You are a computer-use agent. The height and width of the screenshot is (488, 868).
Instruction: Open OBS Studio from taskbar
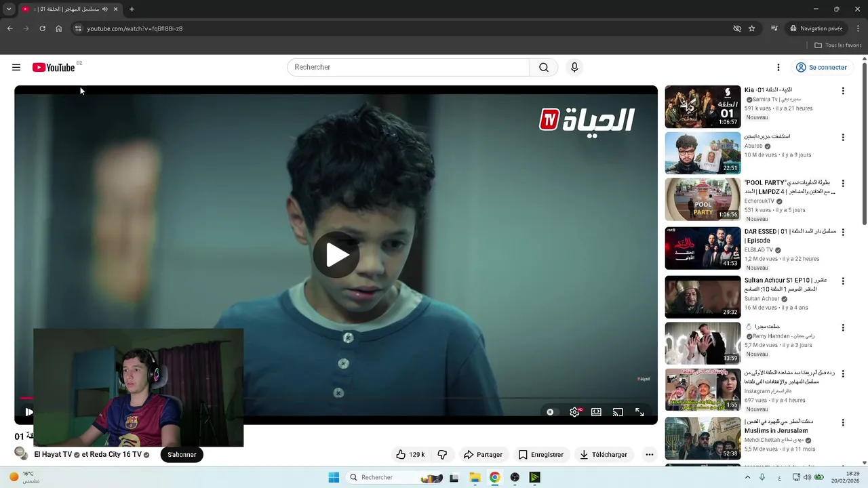[x=515, y=477]
